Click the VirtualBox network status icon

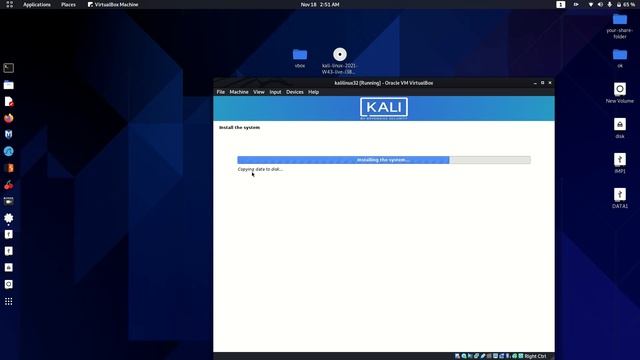476,356
